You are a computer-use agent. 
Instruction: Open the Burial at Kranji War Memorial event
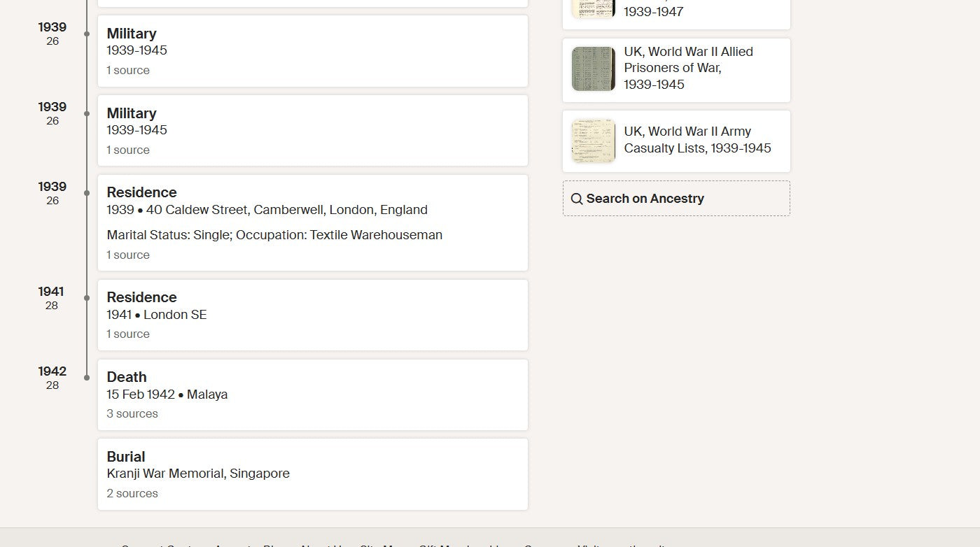(x=312, y=474)
